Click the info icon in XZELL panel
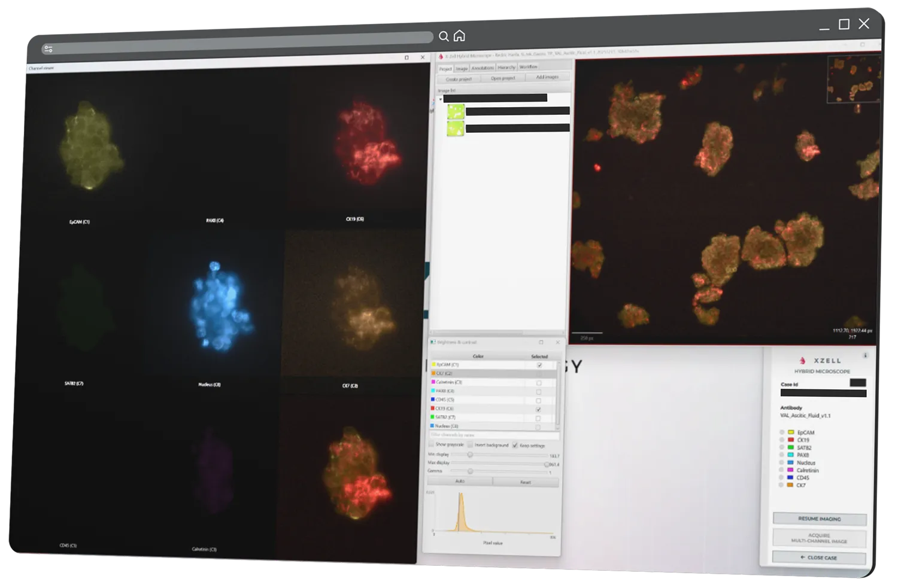 click(x=864, y=355)
